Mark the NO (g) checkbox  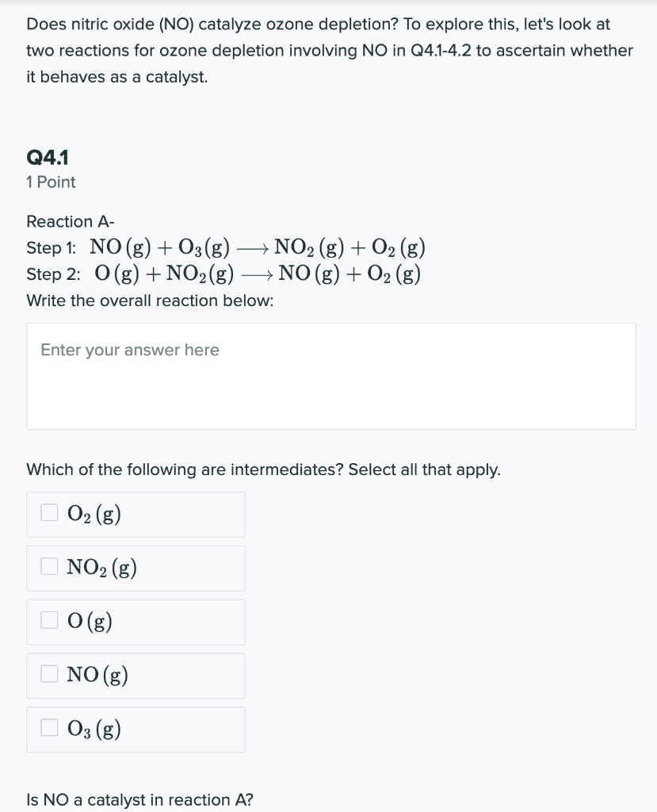49,674
